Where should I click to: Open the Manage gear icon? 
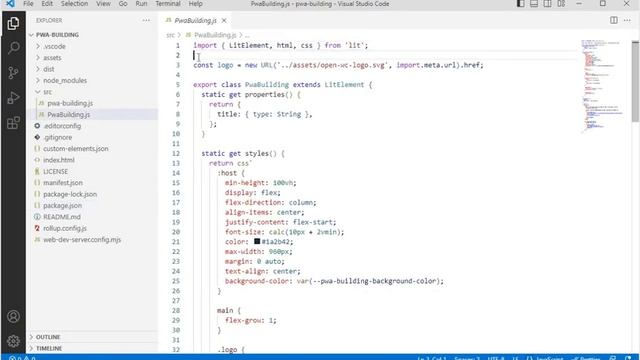(x=13, y=340)
